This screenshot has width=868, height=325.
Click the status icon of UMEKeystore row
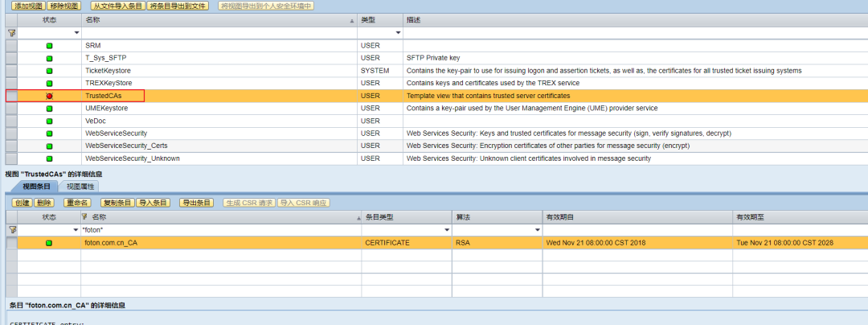pos(49,109)
